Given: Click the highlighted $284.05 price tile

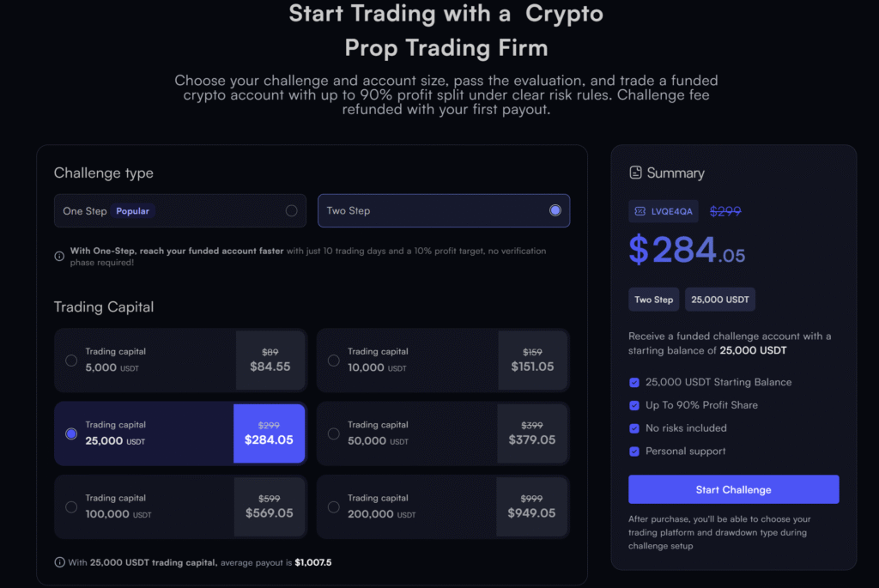Looking at the screenshot, I should pyautogui.click(x=269, y=433).
